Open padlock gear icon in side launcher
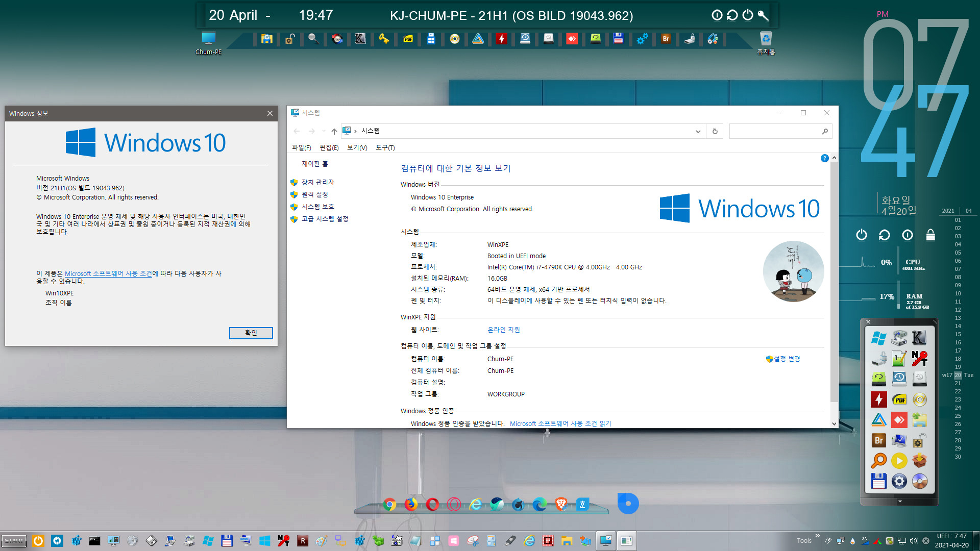This screenshot has width=980, height=551. point(919,440)
